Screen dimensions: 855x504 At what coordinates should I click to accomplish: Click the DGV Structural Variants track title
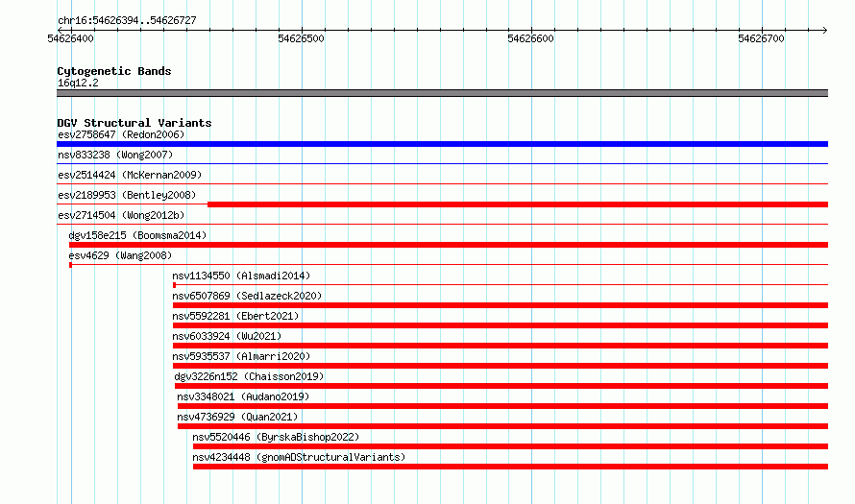(x=134, y=123)
